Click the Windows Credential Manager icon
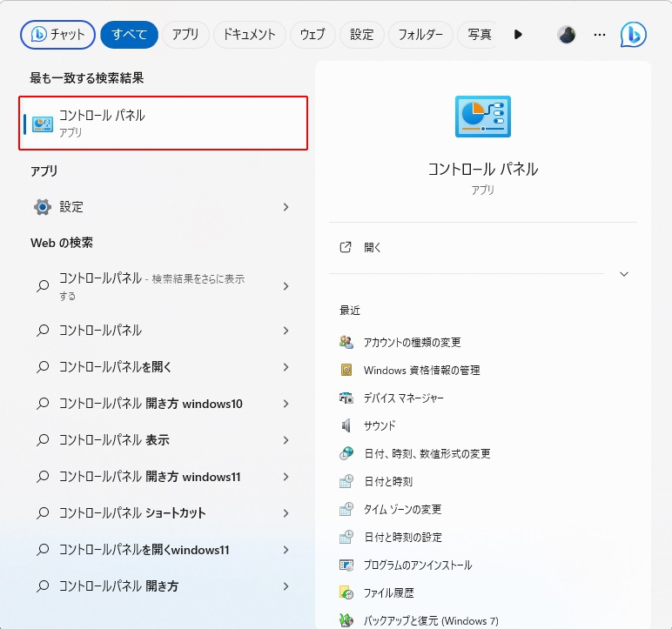Image resolution: width=672 pixels, height=629 pixels. pos(346,370)
